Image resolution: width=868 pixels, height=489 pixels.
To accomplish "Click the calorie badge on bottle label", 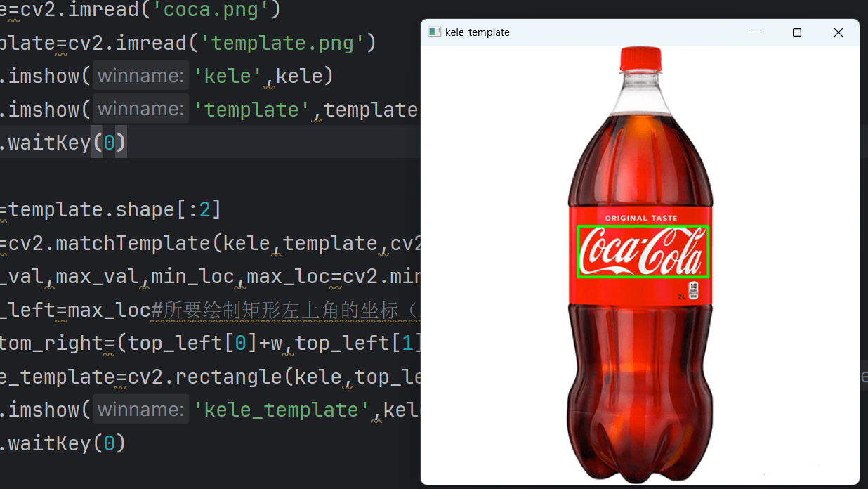I will pos(694,289).
